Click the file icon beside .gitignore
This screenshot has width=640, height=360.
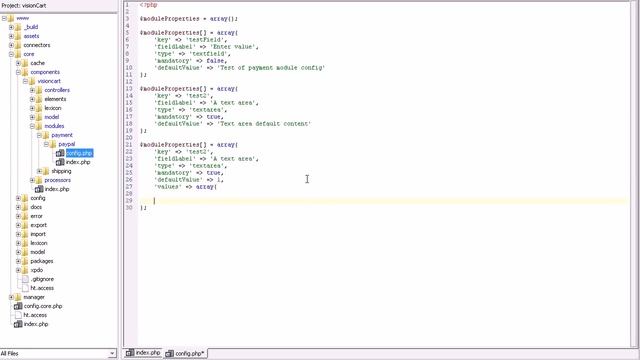(25, 279)
